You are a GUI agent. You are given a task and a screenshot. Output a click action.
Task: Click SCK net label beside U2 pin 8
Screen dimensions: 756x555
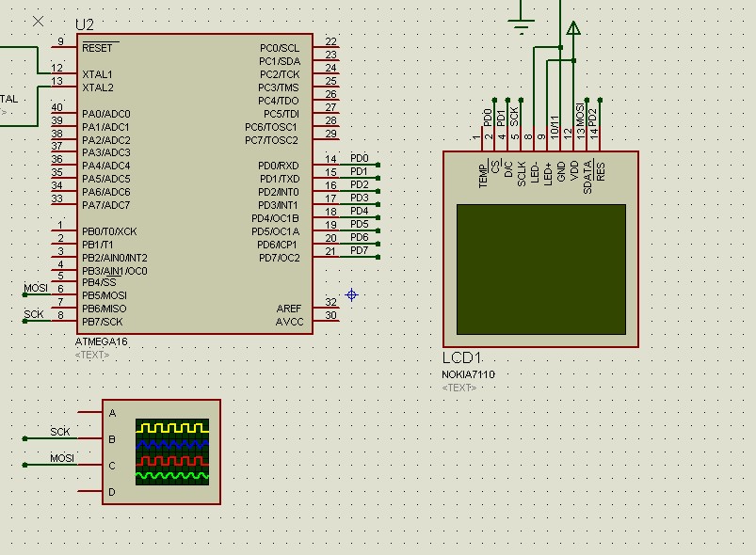click(34, 314)
